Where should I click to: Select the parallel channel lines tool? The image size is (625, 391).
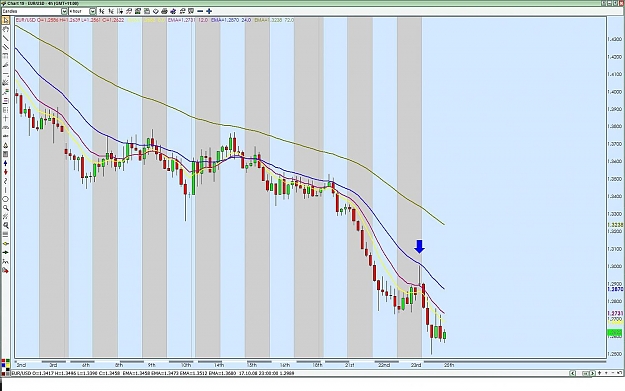click(6, 47)
